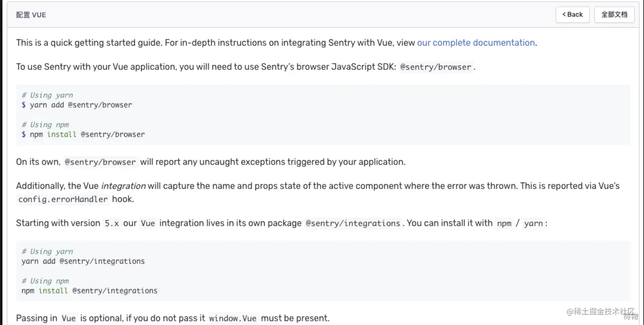The height and width of the screenshot is (325, 644).
Task: Click '# Using yarn' comment in first code block
Action: pos(47,95)
